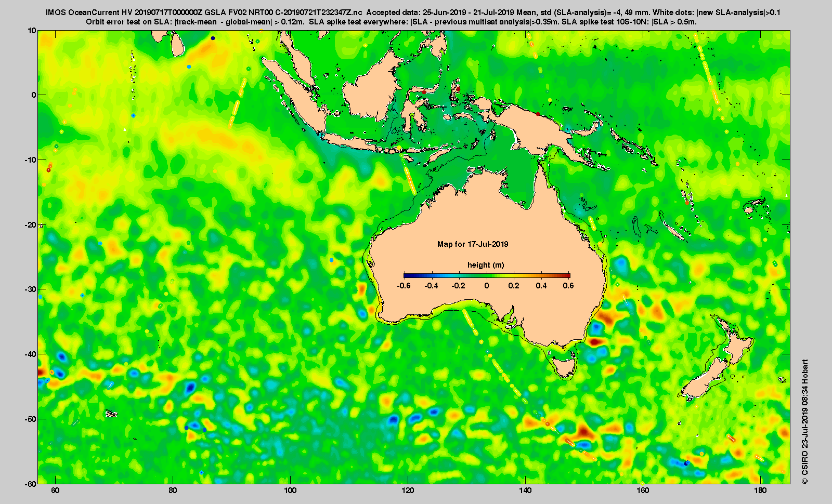Click the '-0.4' colorbar tick label
Viewport: 832px width, 504px height.
431,285
